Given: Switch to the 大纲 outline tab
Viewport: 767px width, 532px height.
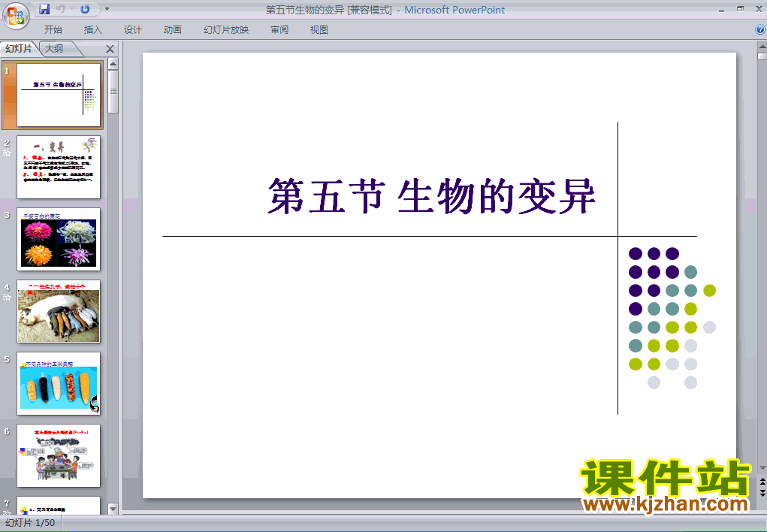Looking at the screenshot, I should [55, 48].
